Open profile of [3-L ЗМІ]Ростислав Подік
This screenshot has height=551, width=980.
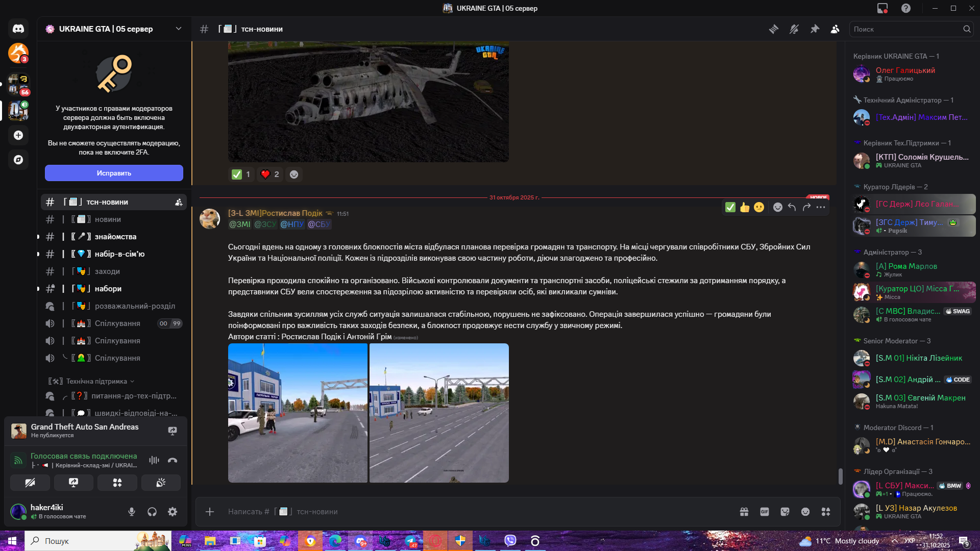(x=275, y=213)
